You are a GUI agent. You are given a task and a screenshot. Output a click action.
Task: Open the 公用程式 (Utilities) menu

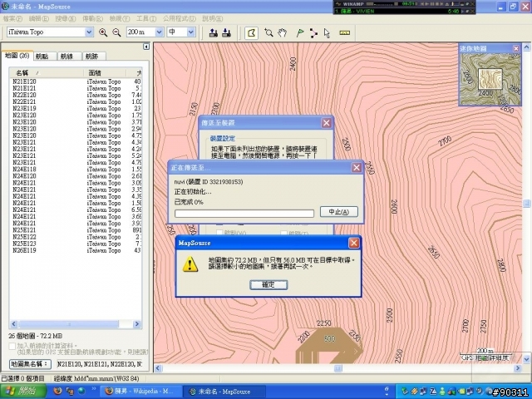pos(180,18)
